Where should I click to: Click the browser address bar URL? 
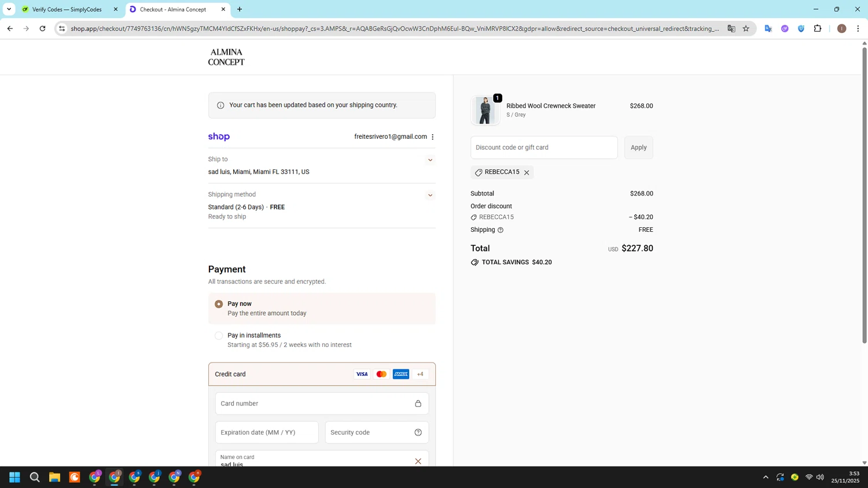[395, 28]
